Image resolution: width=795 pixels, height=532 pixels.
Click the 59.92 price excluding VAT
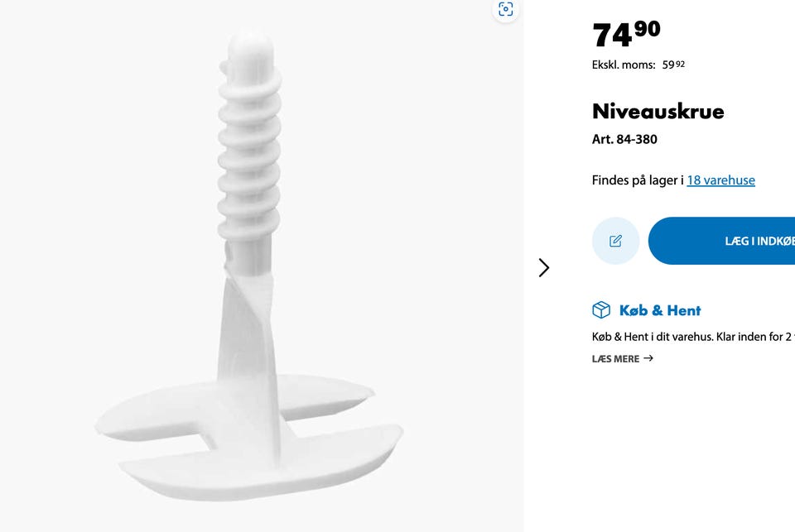pyautogui.click(x=673, y=65)
